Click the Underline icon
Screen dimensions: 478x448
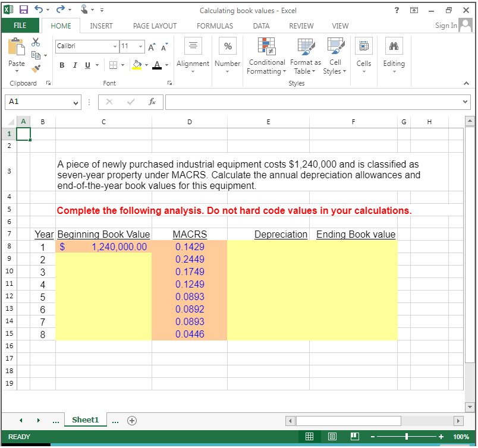87,65
